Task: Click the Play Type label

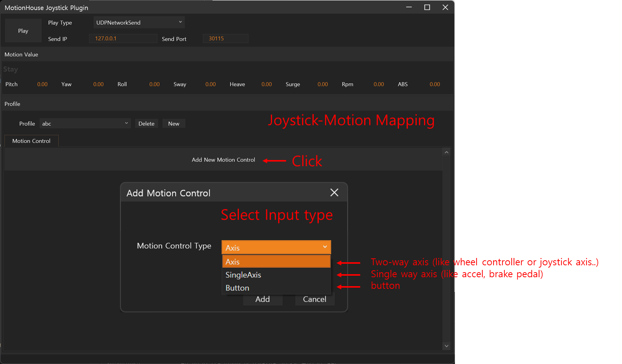Action: [60, 23]
